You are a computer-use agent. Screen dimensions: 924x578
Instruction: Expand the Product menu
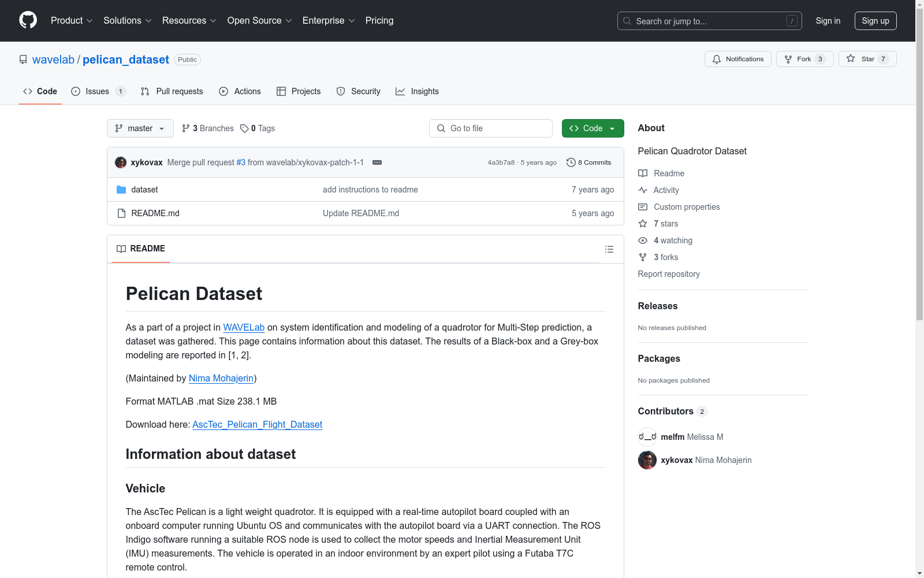(72, 21)
